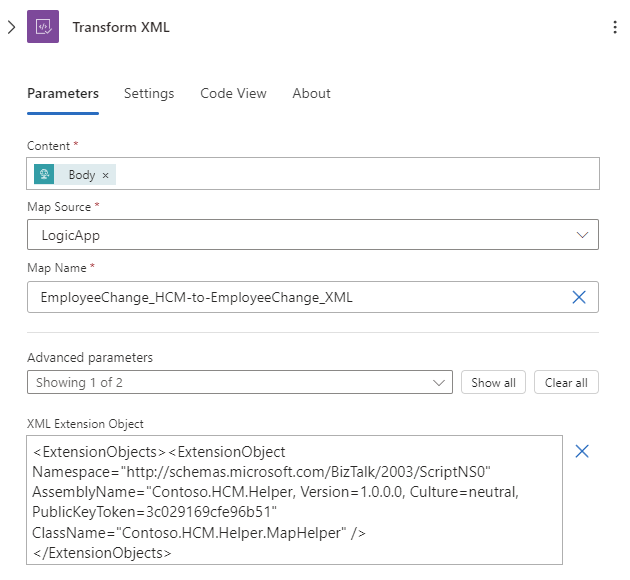Open the three-dot more options menu
The width and height of the screenshot is (630, 580).
tap(615, 27)
